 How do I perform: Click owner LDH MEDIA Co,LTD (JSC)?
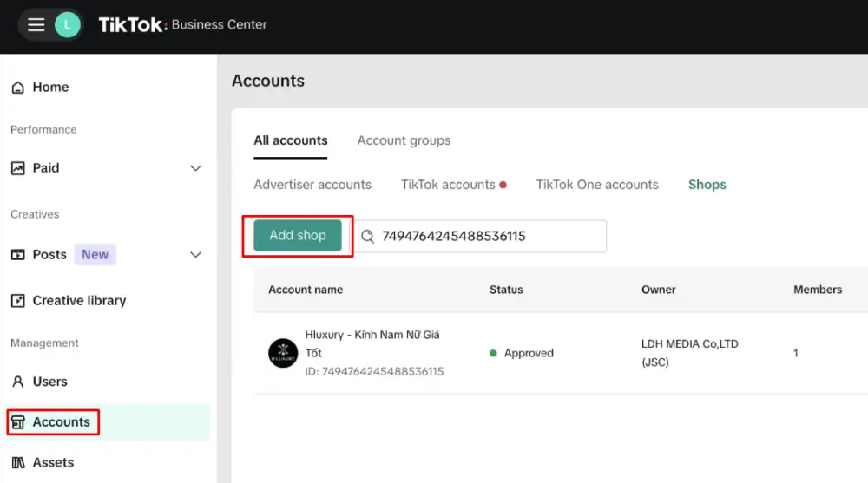[x=690, y=353]
